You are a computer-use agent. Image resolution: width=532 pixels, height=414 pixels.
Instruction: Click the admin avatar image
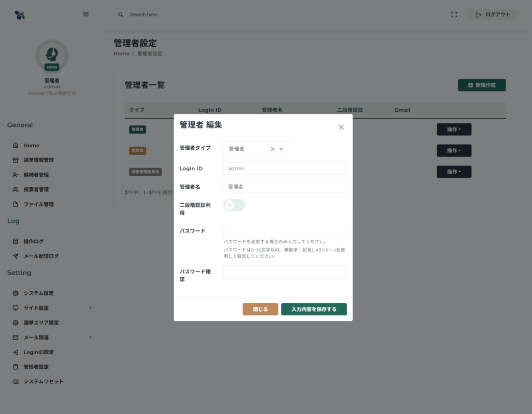click(x=52, y=56)
